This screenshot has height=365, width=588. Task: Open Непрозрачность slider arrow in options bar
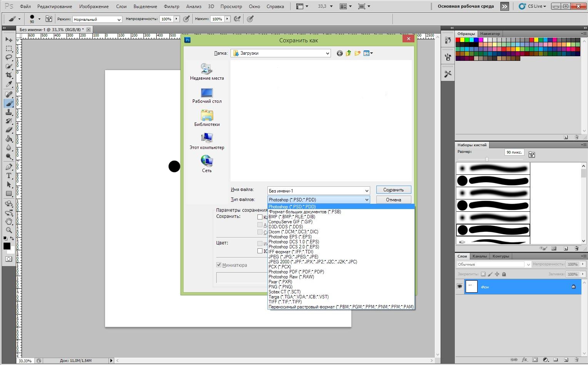point(176,19)
